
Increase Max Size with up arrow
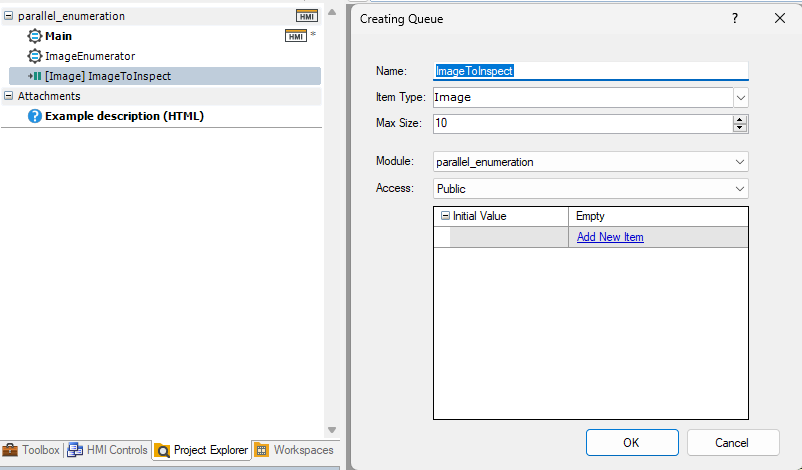point(740,119)
